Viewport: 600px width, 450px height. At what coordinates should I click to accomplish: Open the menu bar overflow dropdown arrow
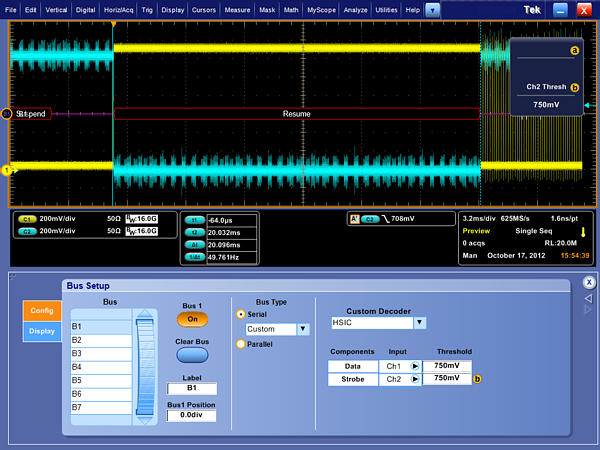coord(432,9)
